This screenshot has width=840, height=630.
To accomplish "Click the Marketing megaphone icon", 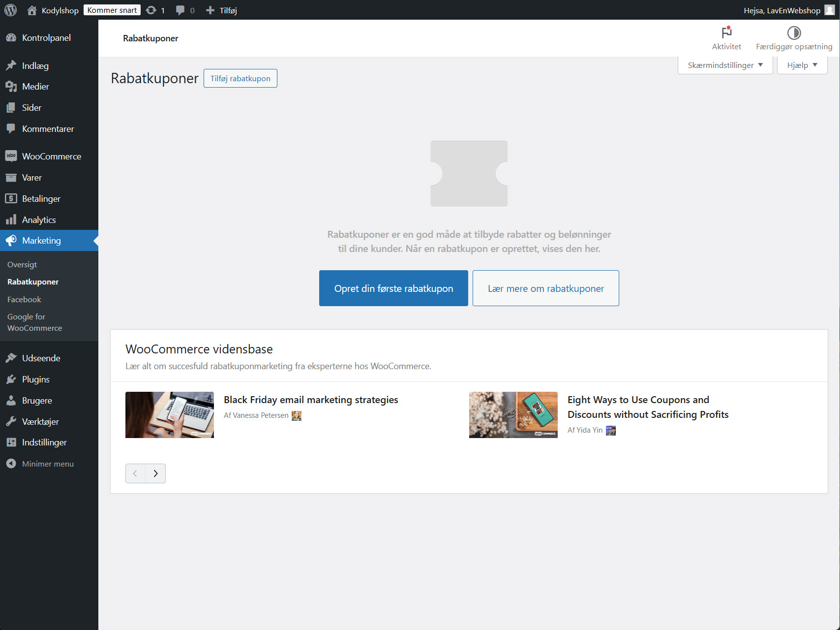I will click(x=12, y=241).
